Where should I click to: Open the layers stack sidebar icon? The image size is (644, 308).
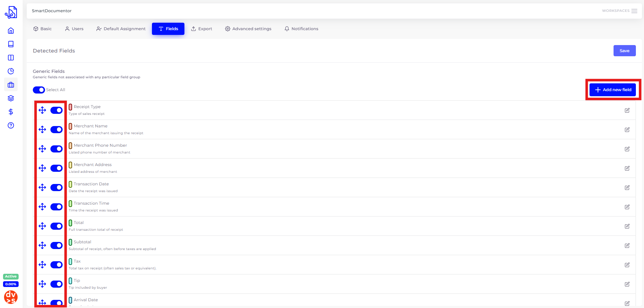[x=11, y=98]
